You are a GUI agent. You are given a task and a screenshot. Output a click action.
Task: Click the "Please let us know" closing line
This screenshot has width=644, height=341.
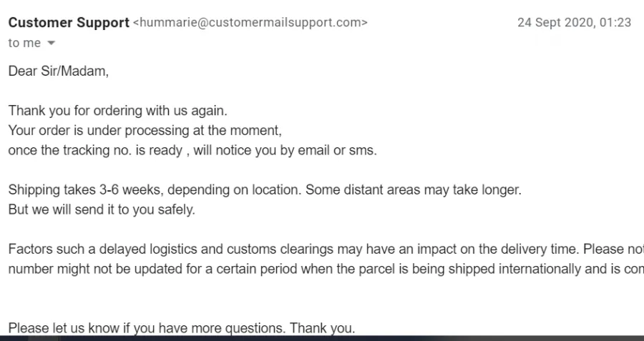tap(182, 328)
